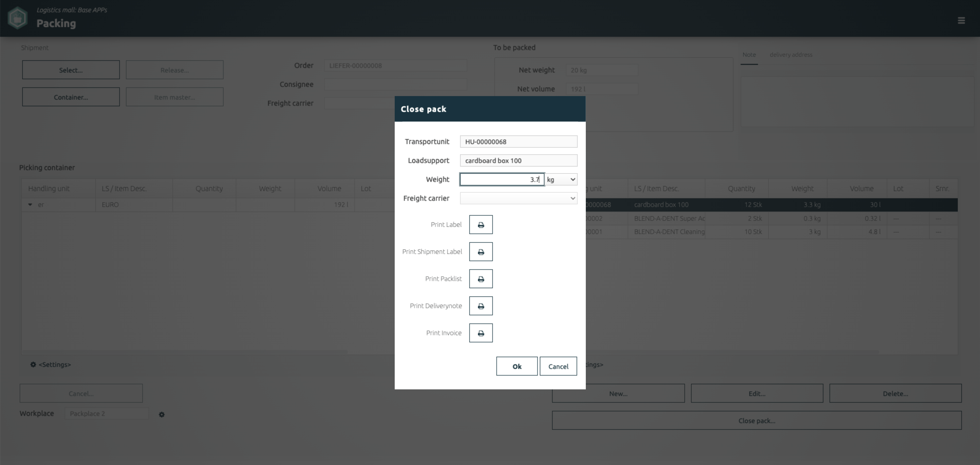Click the New... button

coord(618,393)
